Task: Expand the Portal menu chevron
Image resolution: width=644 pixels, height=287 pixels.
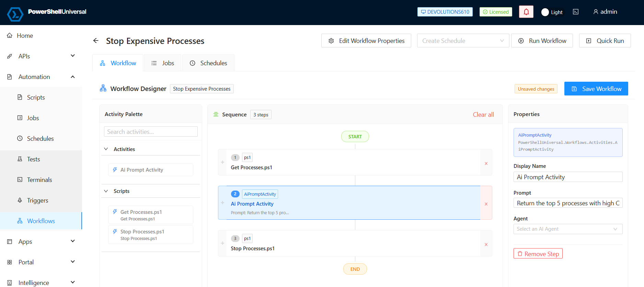Action: [73, 262]
